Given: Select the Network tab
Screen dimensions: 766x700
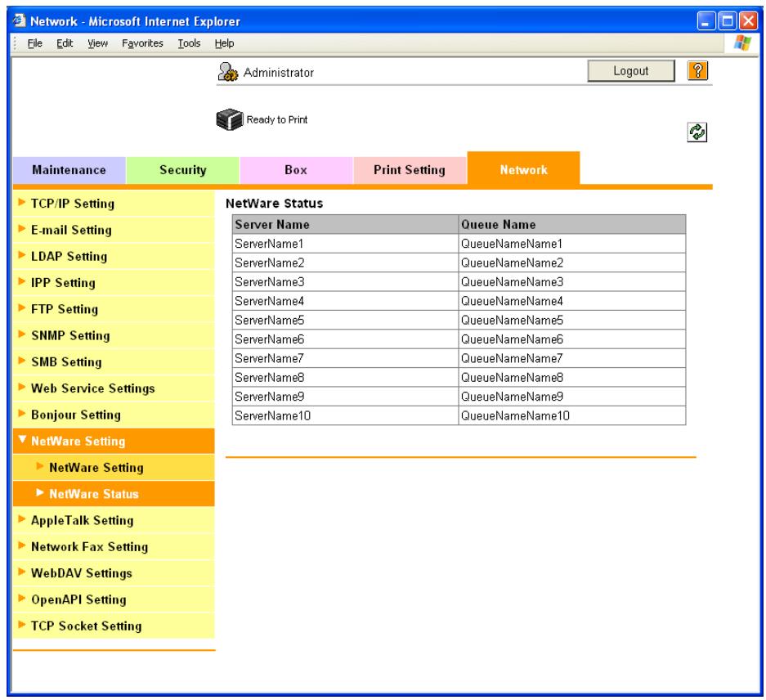Looking at the screenshot, I should pos(523,169).
